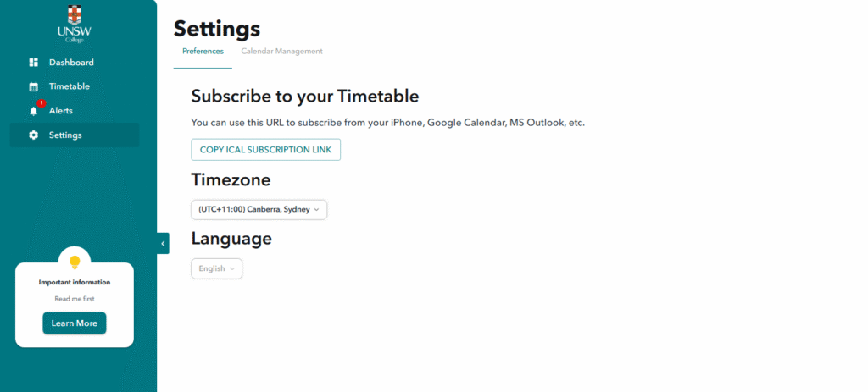Click the Alerts bell icon
Image resolution: width=868 pixels, height=392 pixels.
pos(34,111)
